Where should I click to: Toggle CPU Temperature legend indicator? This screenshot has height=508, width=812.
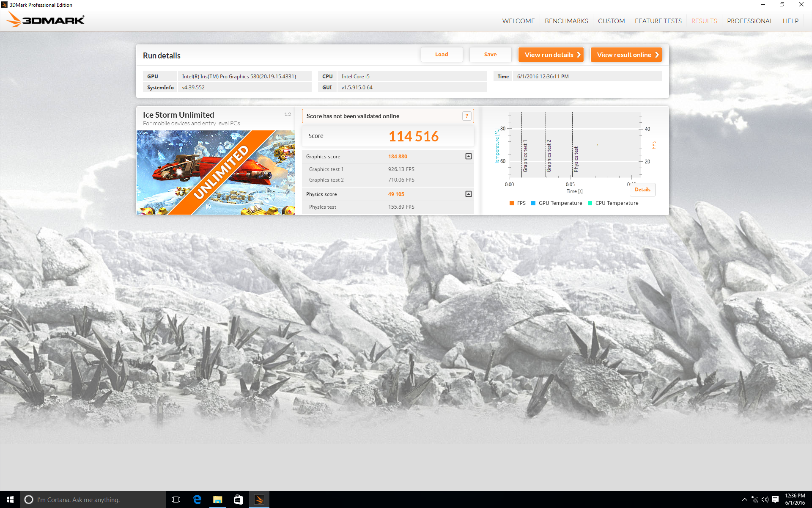coord(590,203)
